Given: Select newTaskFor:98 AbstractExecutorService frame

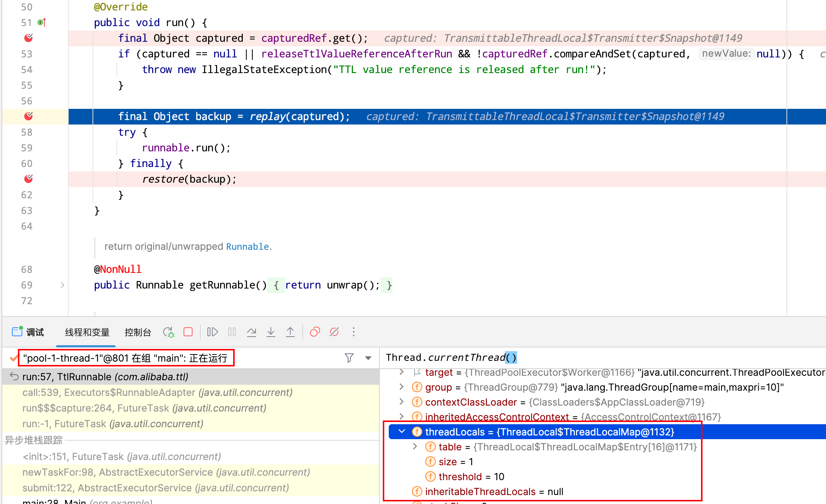Looking at the screenshot, I should pyautogui.click(x=191, y=472).
